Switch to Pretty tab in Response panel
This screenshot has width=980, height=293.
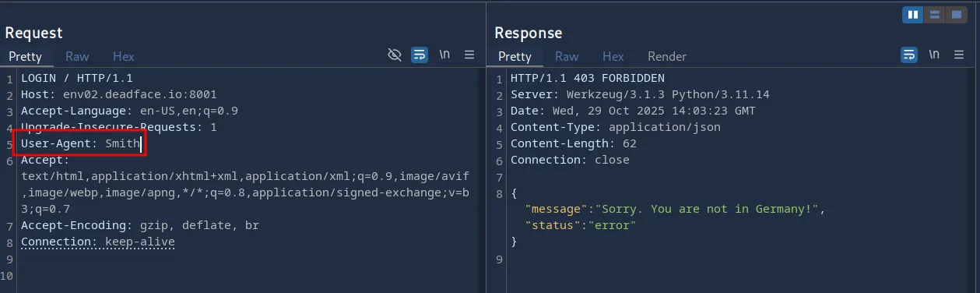pos(515,56)
